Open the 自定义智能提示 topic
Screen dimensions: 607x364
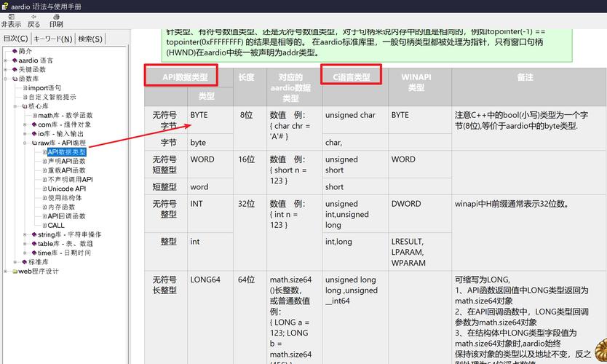(x=52, y=98)
